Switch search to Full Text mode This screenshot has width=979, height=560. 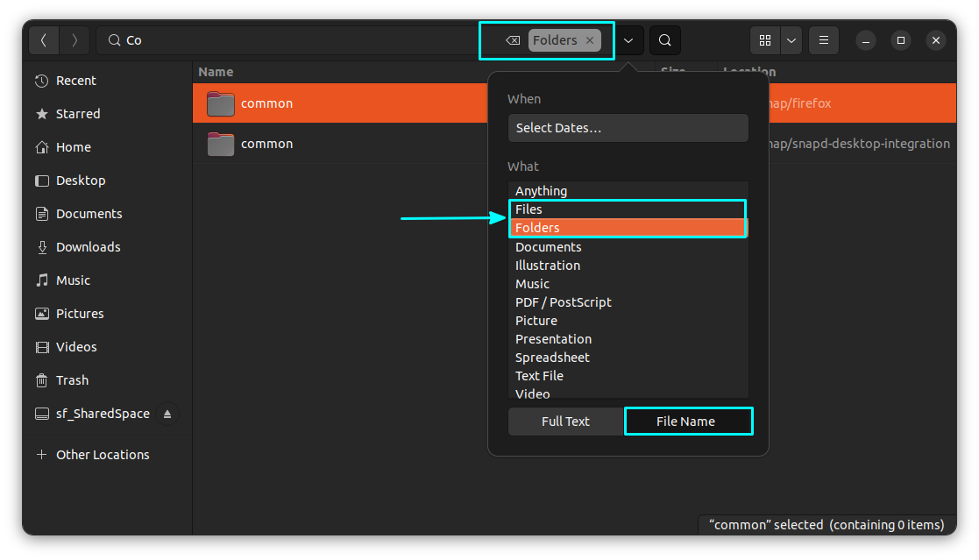564,421
